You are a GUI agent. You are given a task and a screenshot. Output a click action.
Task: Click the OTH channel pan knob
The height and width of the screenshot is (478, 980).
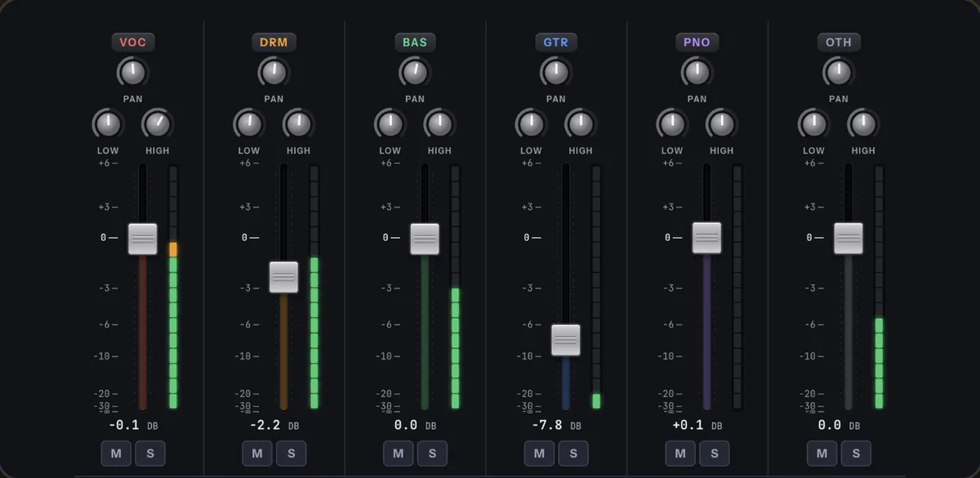coord(839,73)
